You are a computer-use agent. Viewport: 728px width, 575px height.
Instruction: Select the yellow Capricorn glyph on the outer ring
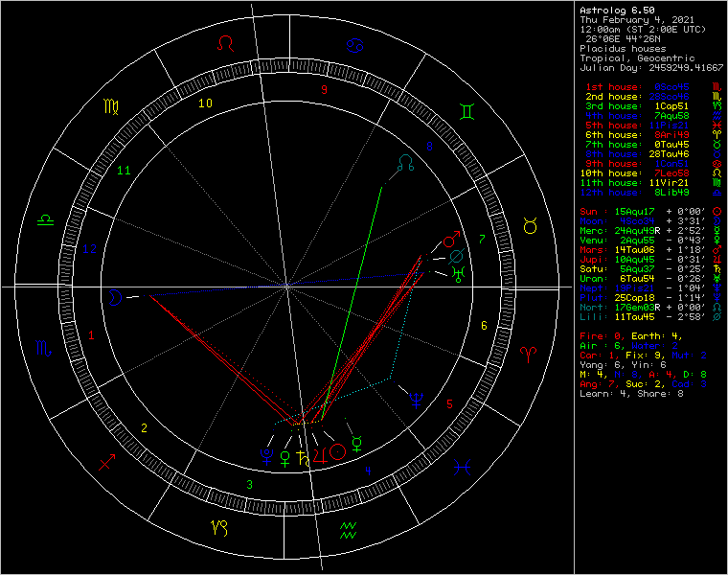point(219,528)
